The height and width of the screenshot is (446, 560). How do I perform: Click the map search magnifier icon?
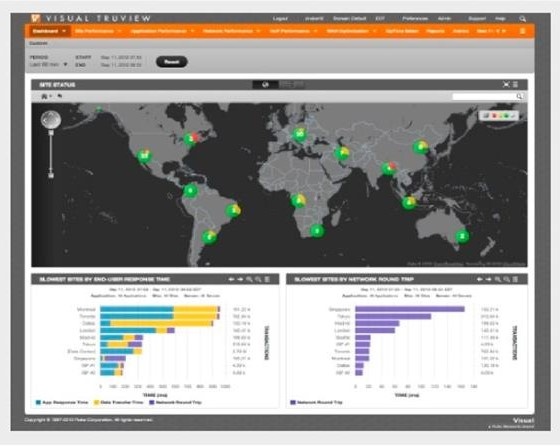(x=520, y=96)
